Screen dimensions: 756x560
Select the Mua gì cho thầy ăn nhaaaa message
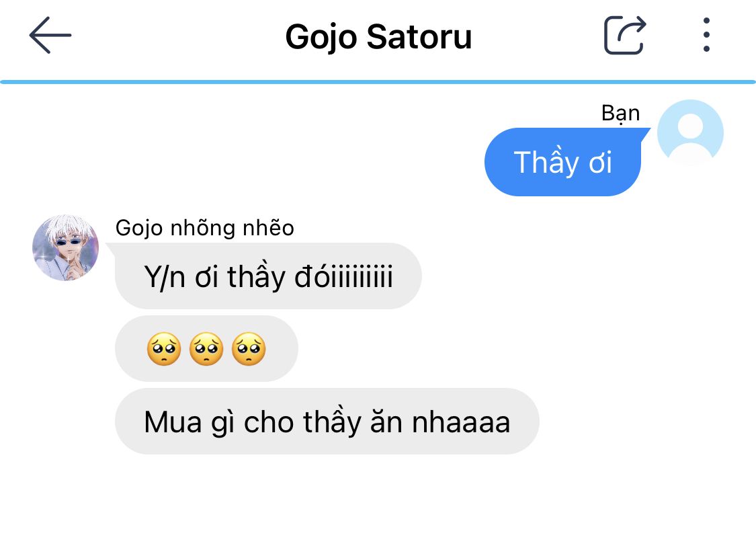(x=327, y=422)
